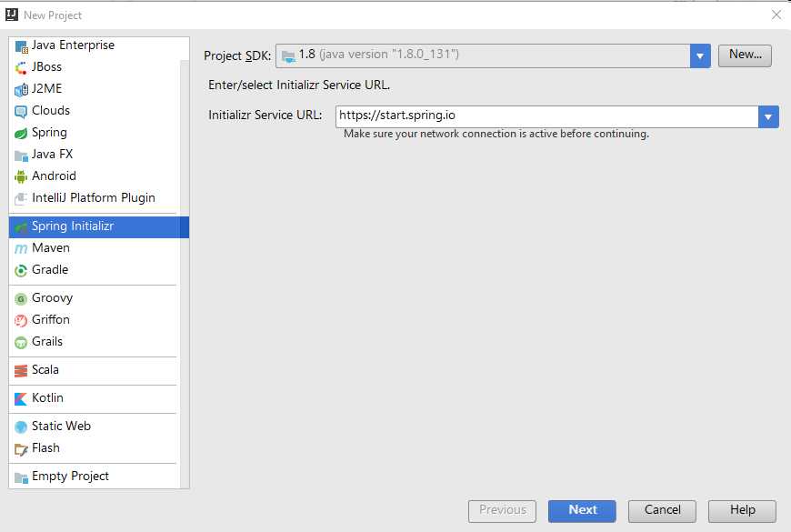The height and width of the screenshot is (532, 791).
Task: Select Flash project type
Action: point(94,447)
